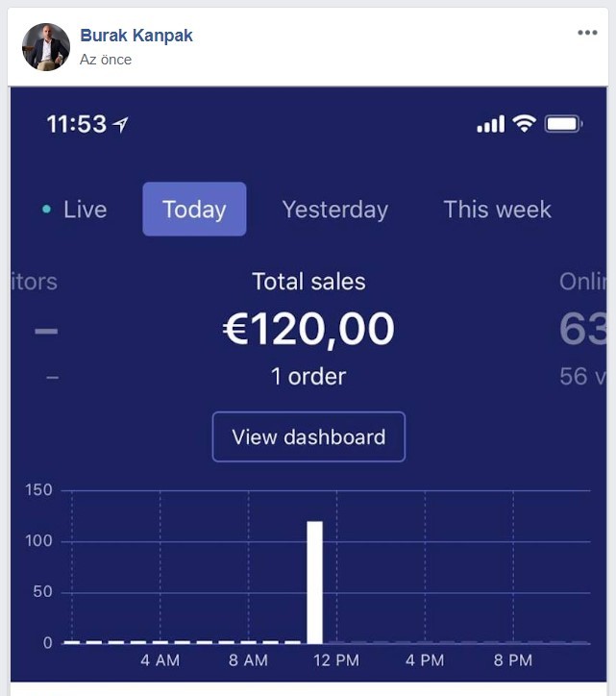The image size is (616, 696).
Task: Click the tall white sales bar in chart
Action: [x=314, y=583]
